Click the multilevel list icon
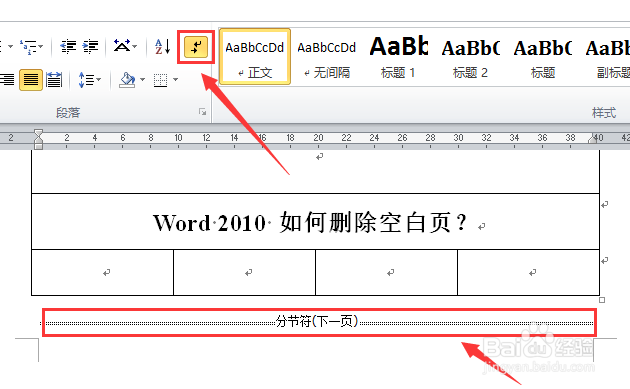Screen dimensions: 630x389 (28, 47)
